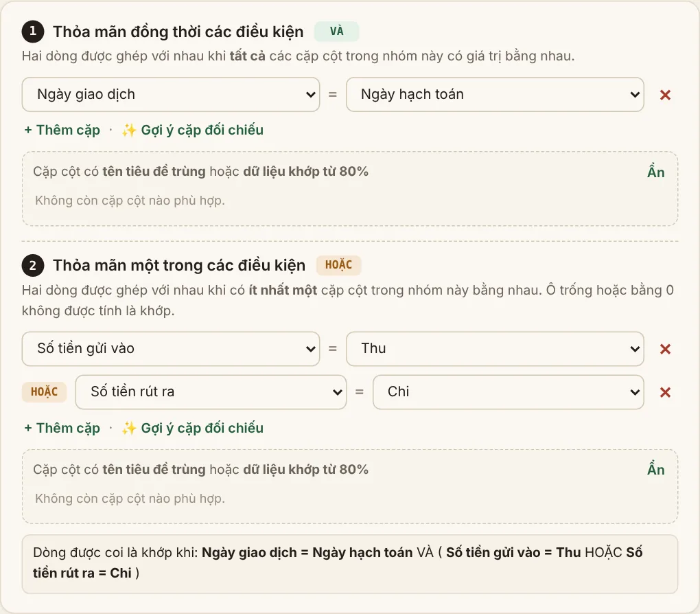Click Gợi ý cặp đối chiếu in group 2
This screenshot has height=614, width=700.
tap(192, 428)
